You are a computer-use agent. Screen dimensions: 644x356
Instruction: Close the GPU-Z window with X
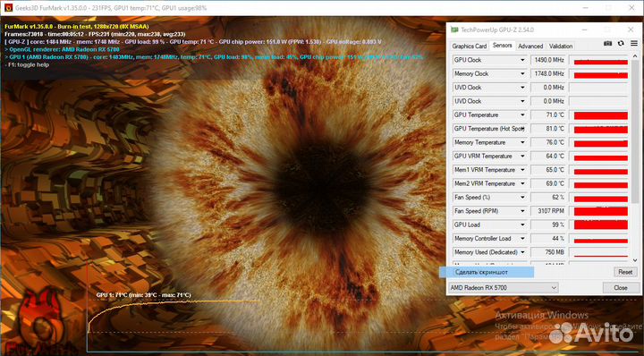pyautogui.click(x=631, y=30)
